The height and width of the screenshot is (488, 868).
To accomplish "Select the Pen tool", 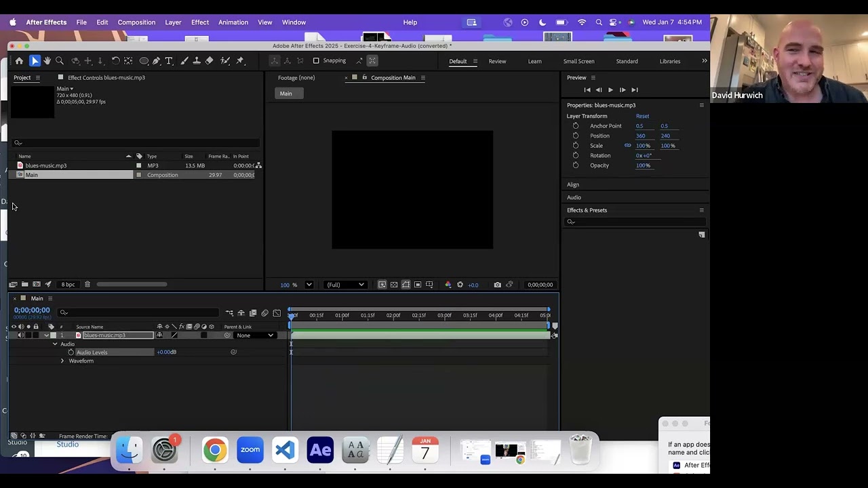I will click(x=157, y=61).
